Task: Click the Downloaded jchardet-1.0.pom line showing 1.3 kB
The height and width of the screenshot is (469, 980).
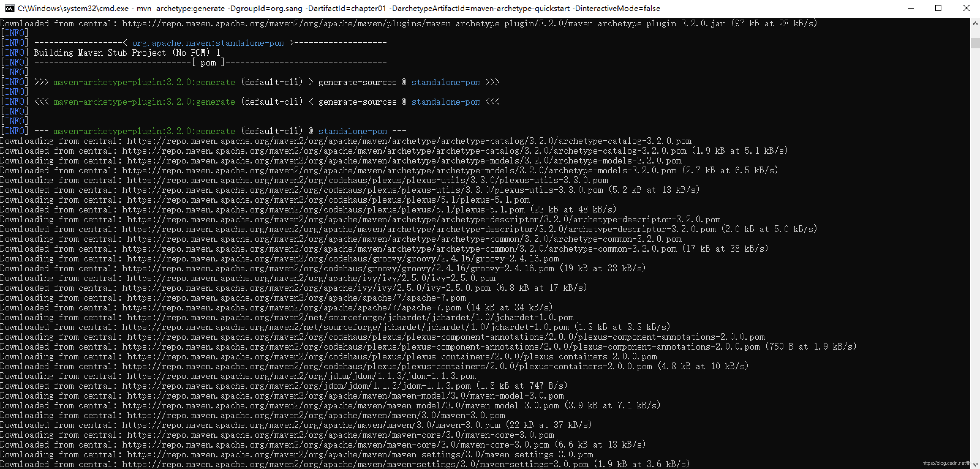Action: pyautogui.click(x=335, y=327)
